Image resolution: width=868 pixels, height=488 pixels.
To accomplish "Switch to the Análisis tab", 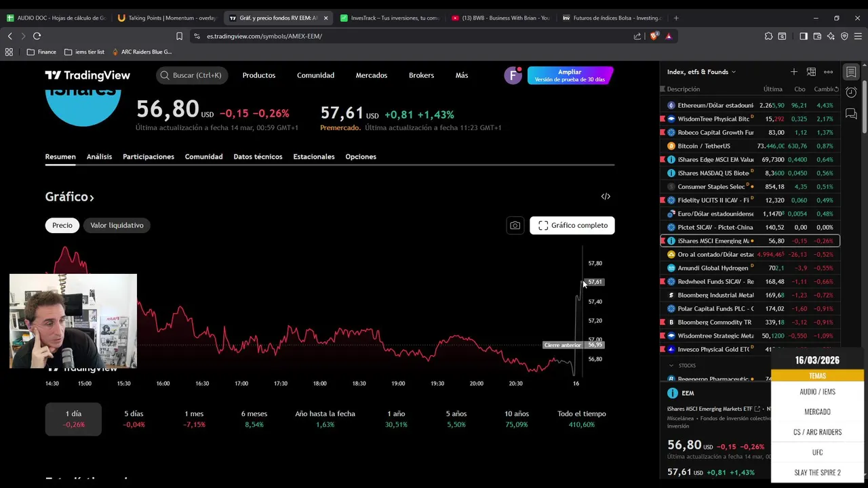I will click(x=99, y=157).
